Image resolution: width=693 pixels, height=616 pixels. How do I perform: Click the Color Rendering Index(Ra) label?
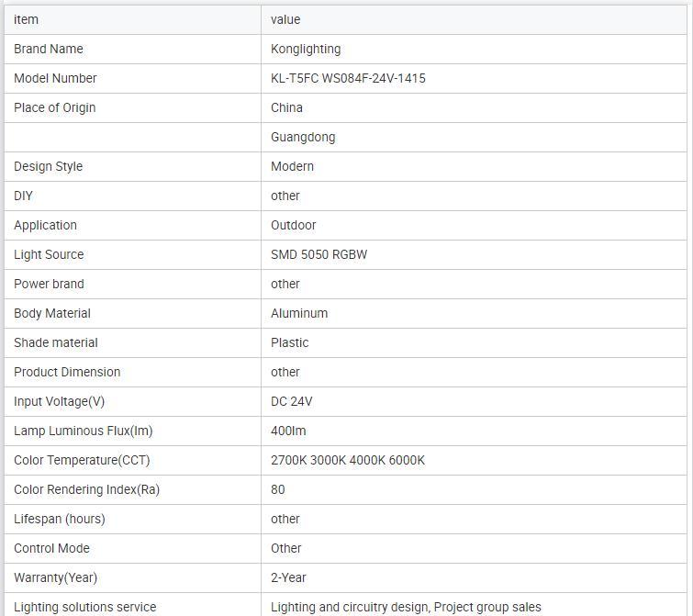coord(86,489)
